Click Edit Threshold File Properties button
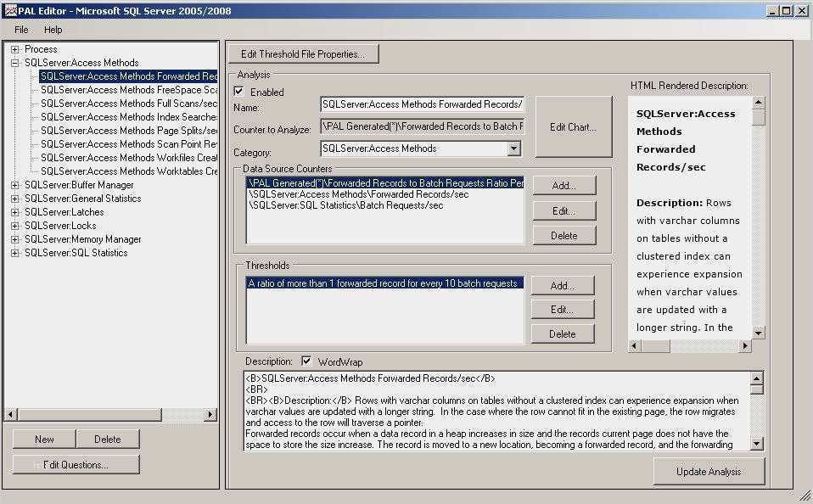Image resolution: width=813 pixels, height=504 pixels. pyautogui.click(x=303, y=54)
